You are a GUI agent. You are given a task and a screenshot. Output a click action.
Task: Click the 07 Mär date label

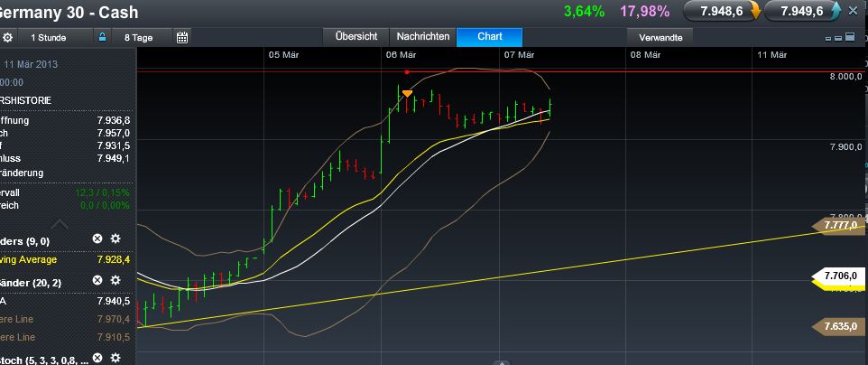(x=519, y=55)
